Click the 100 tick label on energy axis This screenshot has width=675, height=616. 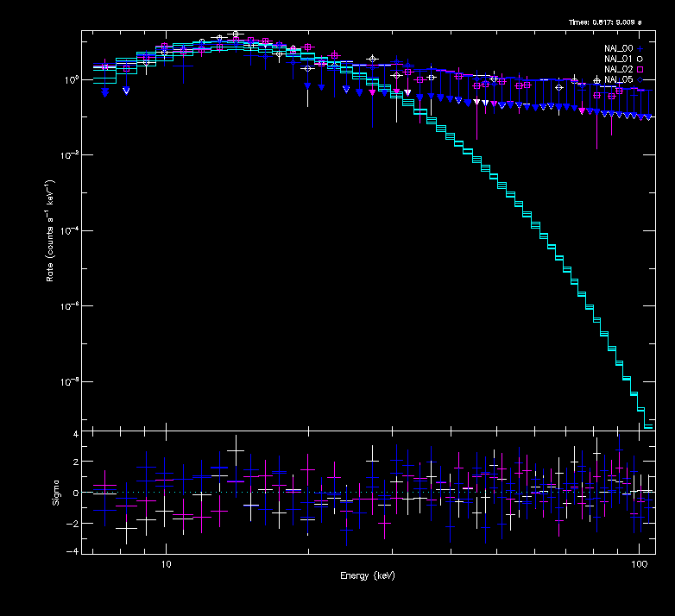(x=639, y=563)
